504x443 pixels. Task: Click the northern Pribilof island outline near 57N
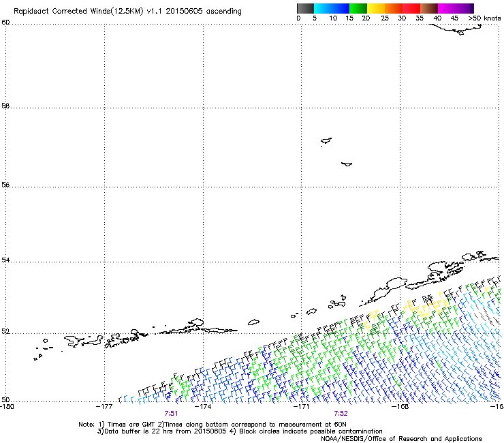click(x=326, y=141)
